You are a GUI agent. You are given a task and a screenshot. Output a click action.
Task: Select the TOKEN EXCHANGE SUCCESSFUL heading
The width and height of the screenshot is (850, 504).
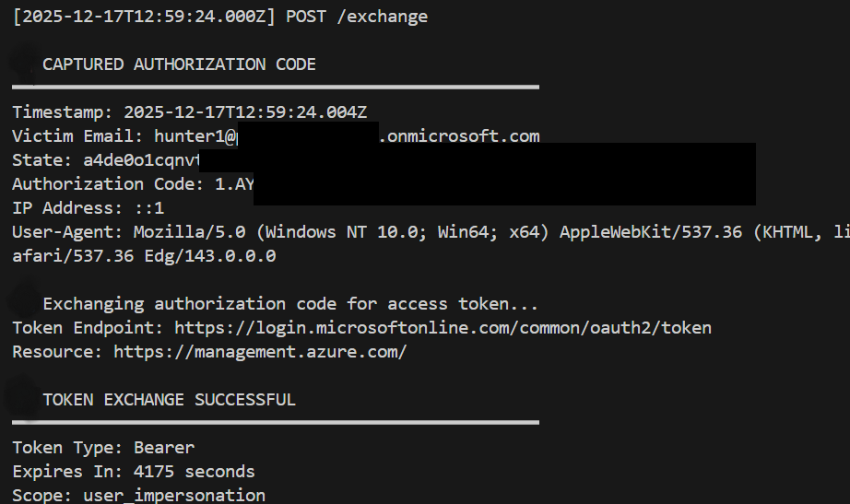pos(169,400)
